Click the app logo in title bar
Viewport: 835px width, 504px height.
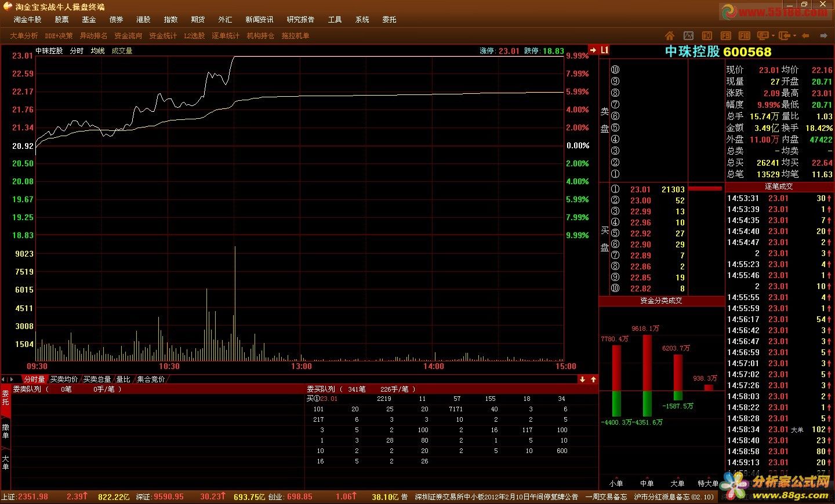click(8, 6)
